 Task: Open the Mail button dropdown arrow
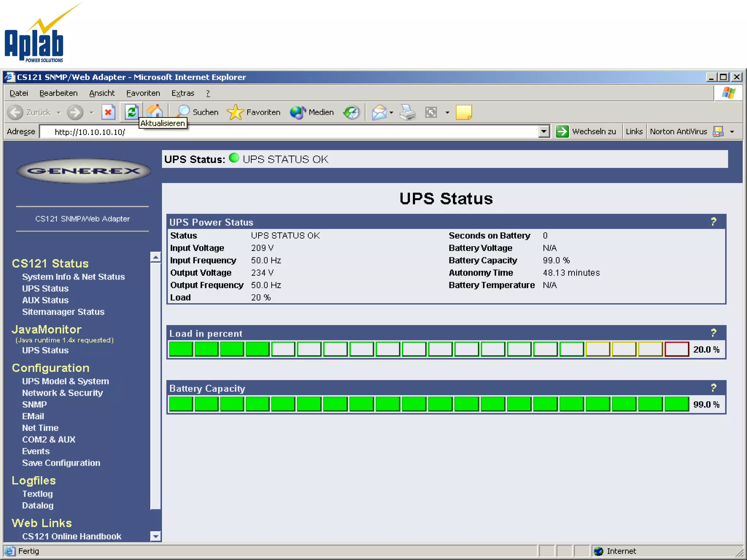tap(391, 113)
